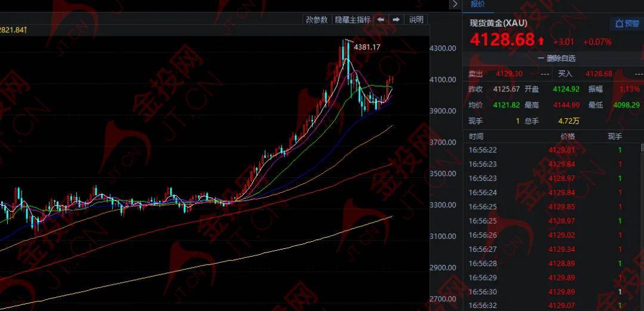Click the previous close value 4125.67

point(506,89)
